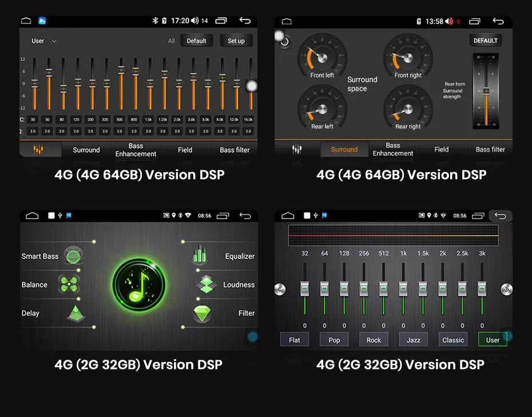Screen dimensions: 532x417
Task: Tap the Loudness label
Action: pos(239,285)
